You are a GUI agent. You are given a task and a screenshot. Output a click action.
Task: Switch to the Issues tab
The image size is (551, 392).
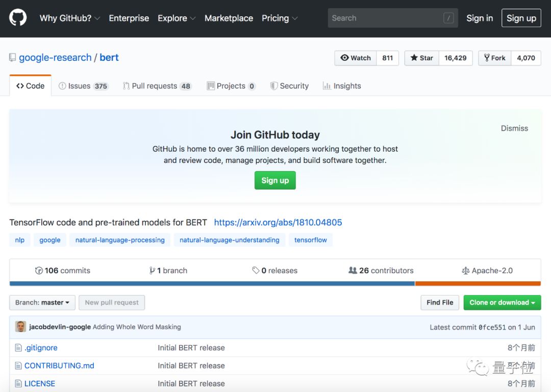(x=83, y=86)
